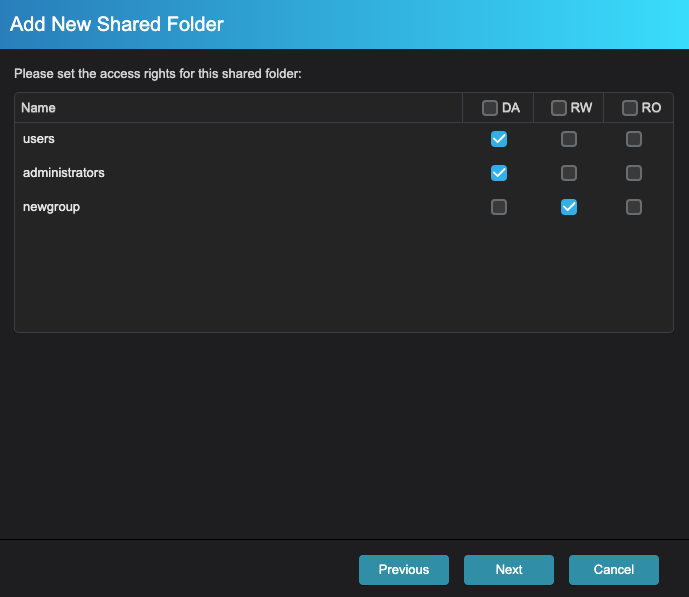The image size is (689, 597).
Task: Check the DA header checkbox
Action: click(x=490, y=108)
